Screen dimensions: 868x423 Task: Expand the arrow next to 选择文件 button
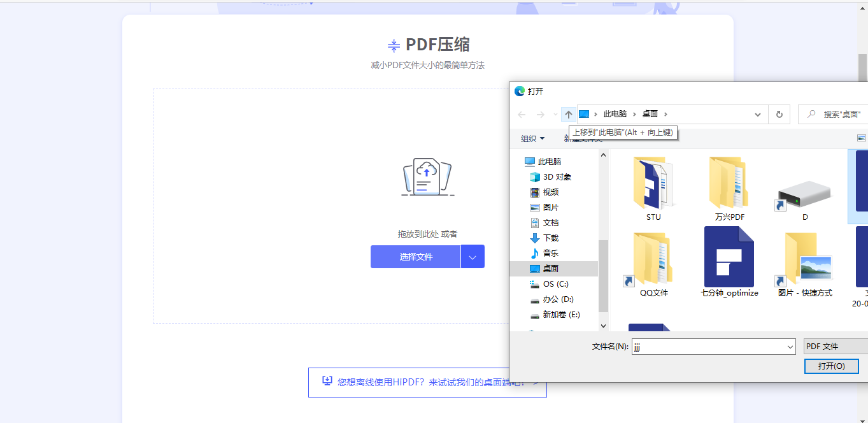474,256
